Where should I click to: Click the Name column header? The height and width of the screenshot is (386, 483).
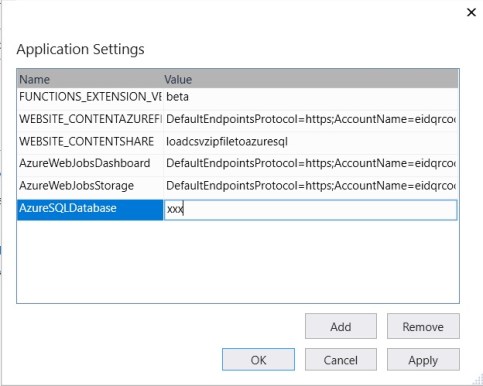click(x=90, y=79)
